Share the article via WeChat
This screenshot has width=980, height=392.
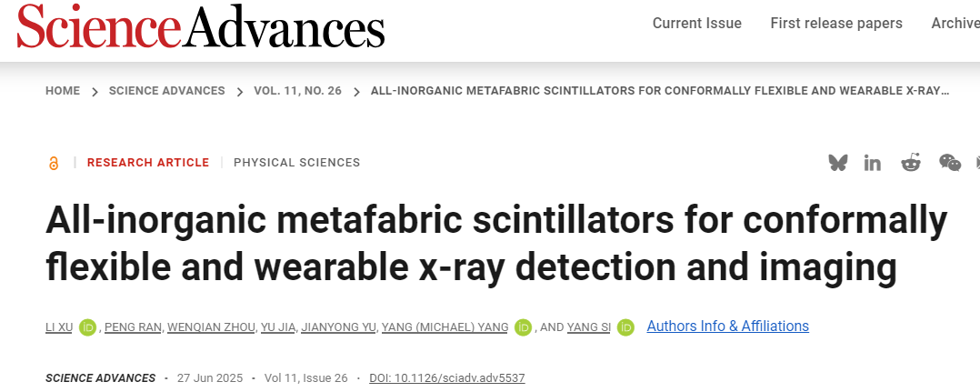tap(949, 163)
